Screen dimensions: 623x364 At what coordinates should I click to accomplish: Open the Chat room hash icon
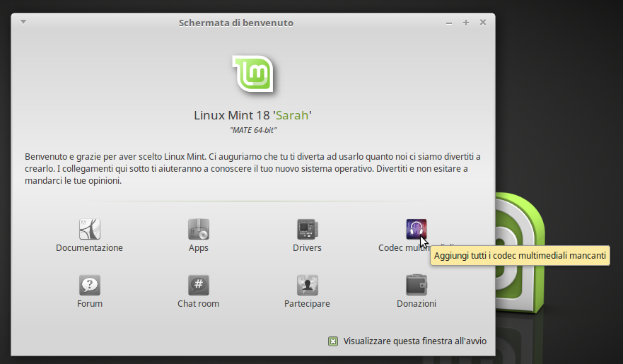pos(198,285)
